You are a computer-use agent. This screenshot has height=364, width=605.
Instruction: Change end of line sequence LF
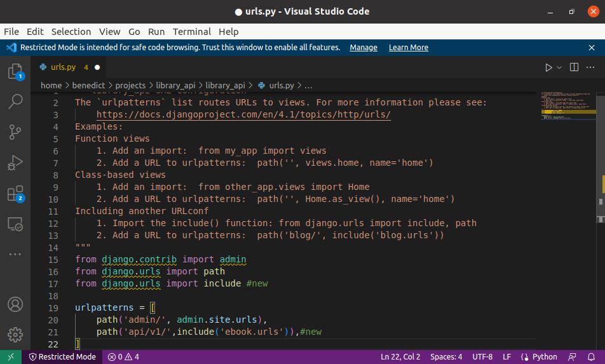[x=506, y=357]
